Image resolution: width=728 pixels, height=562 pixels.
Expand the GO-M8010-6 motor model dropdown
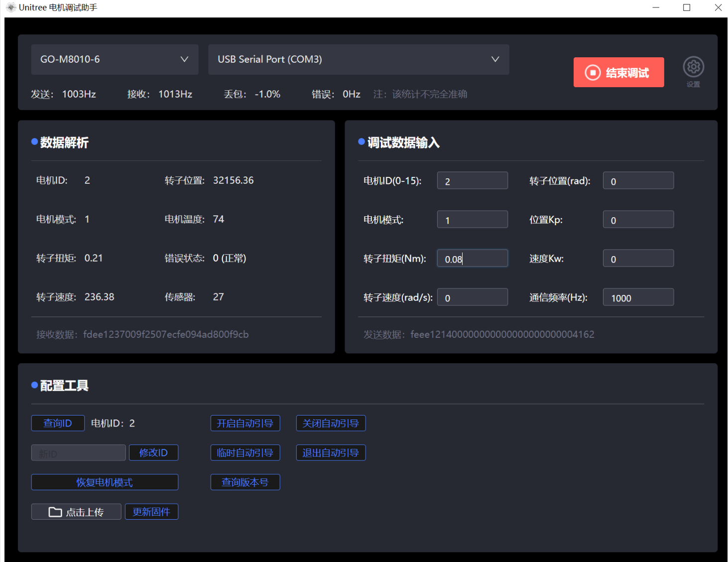tap(115, 59)
